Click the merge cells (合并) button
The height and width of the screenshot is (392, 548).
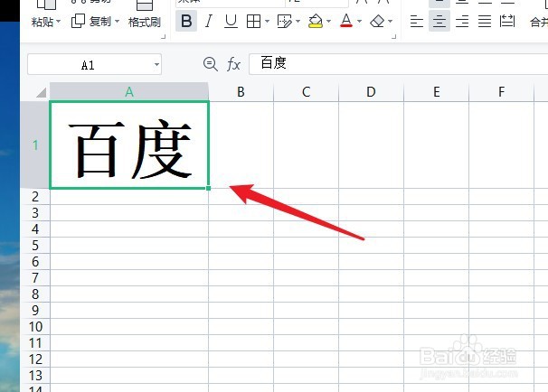(539, 22)
